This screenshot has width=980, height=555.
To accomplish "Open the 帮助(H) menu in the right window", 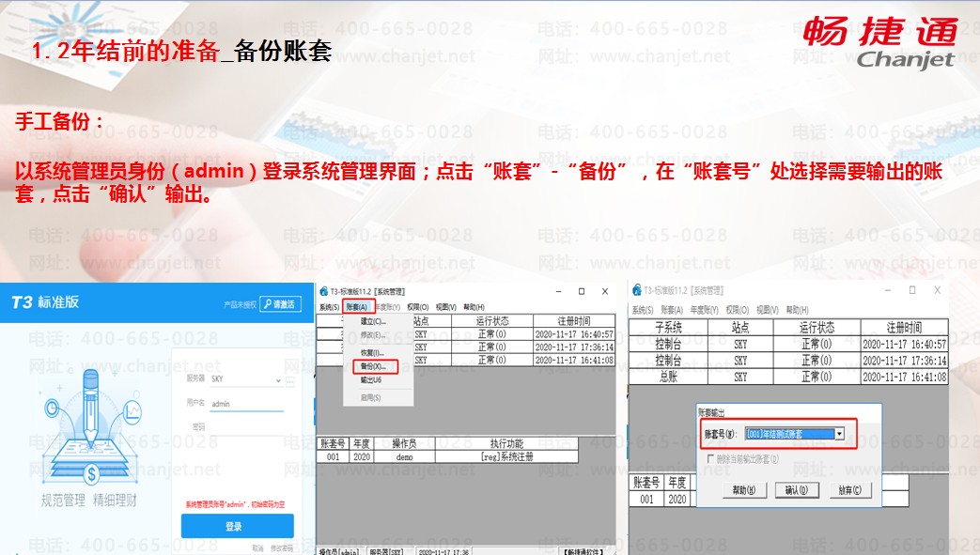I will pyautogui.click(x=798, y=310).
